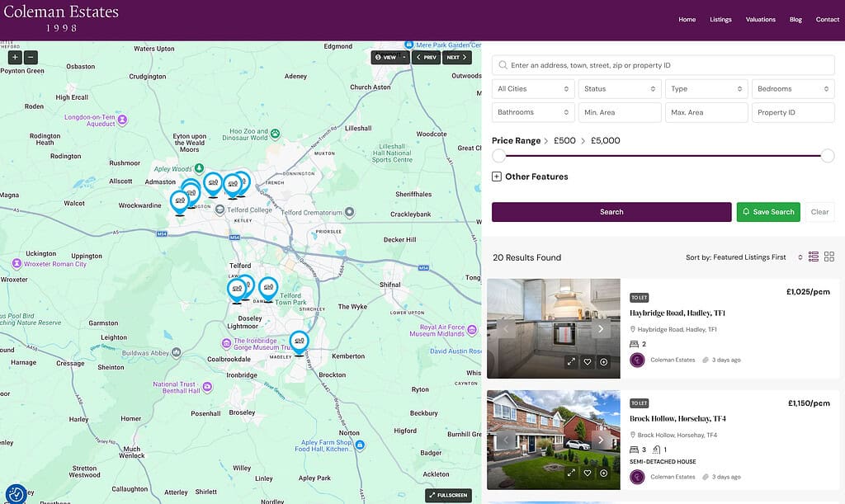Zoom out on the map
The width and height of the screenshot is (845, 504).
click(x=31, y=57)
